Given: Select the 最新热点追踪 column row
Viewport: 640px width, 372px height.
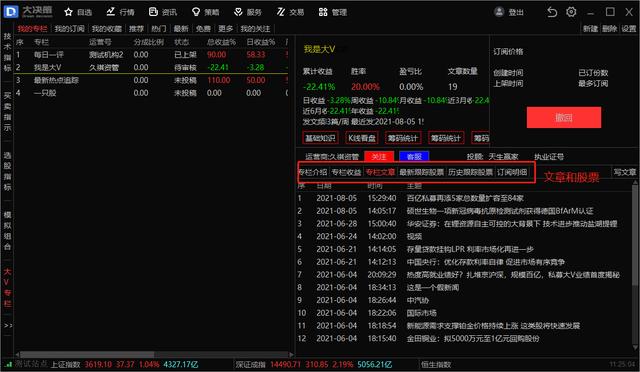Looking at the screenshot, I should [x=151, y=80].
